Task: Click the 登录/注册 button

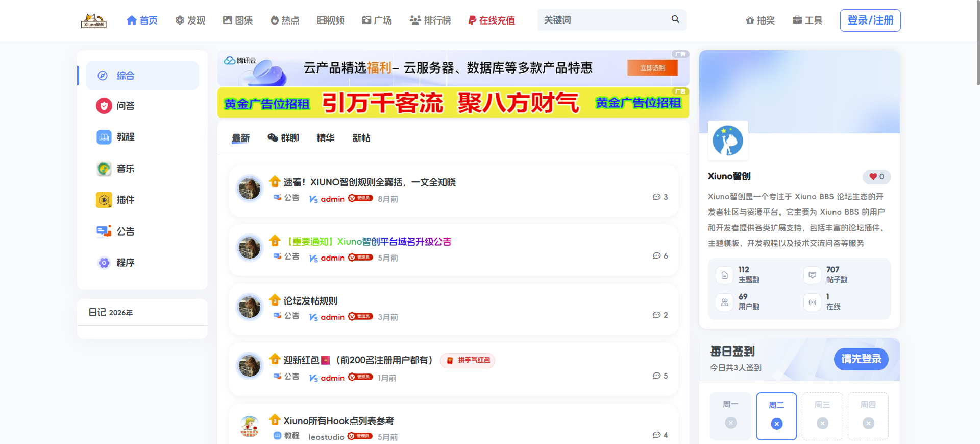Action: click(870, 20)
